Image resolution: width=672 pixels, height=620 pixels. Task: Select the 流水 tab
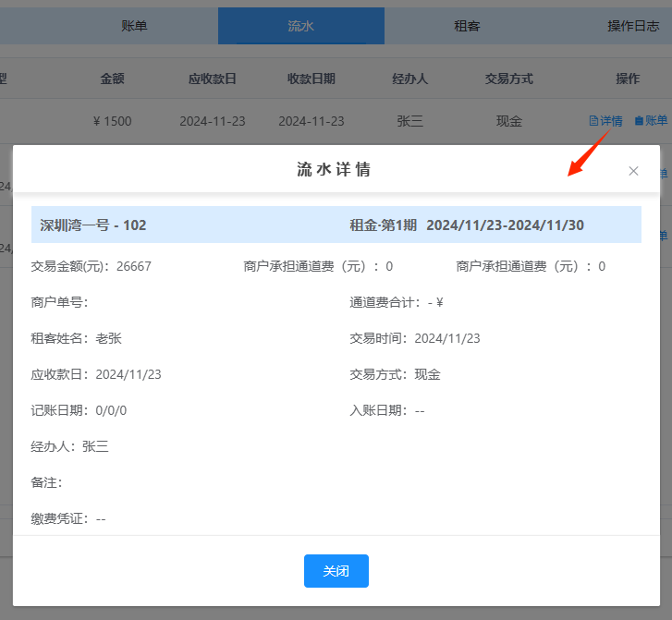point(300,26)
